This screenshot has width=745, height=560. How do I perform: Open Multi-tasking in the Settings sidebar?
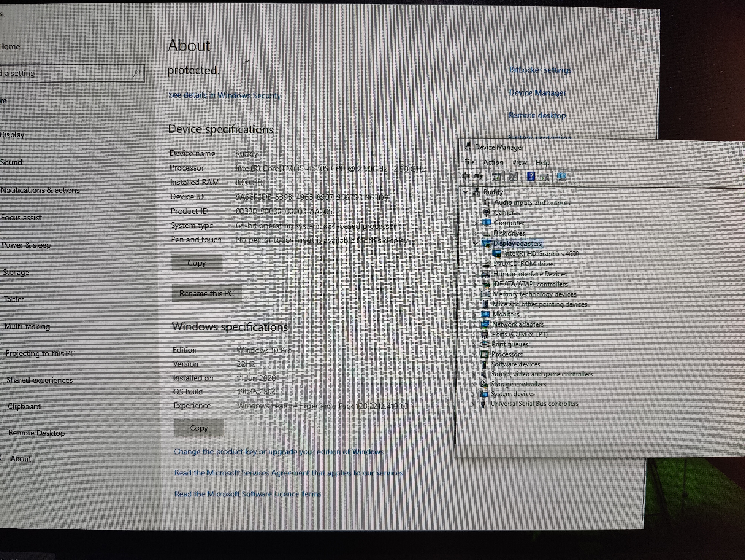click(x=27, y=326)
